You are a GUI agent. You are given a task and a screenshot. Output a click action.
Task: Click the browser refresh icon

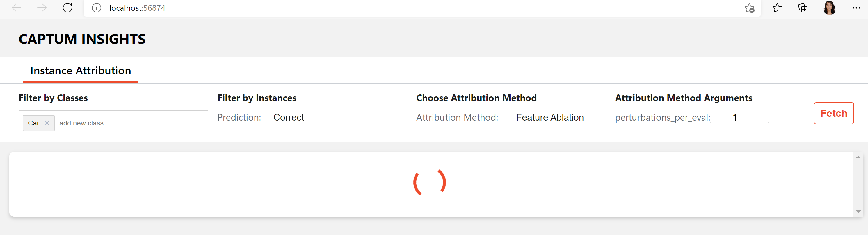pos(67,8)
